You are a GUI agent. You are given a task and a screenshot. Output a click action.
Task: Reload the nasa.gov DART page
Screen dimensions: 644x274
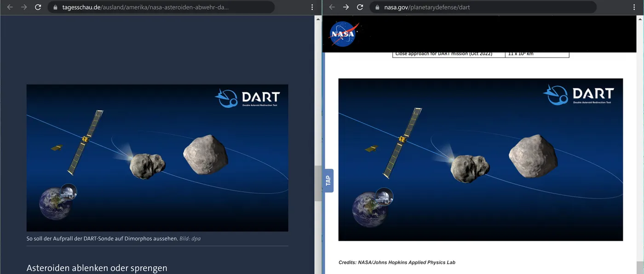[x=360, y=7]
